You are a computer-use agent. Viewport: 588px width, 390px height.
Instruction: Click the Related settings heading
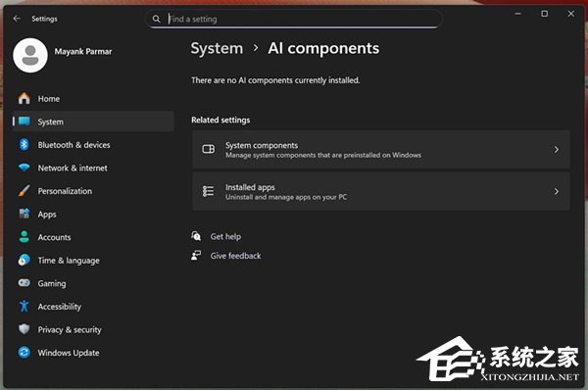point(220,120)
